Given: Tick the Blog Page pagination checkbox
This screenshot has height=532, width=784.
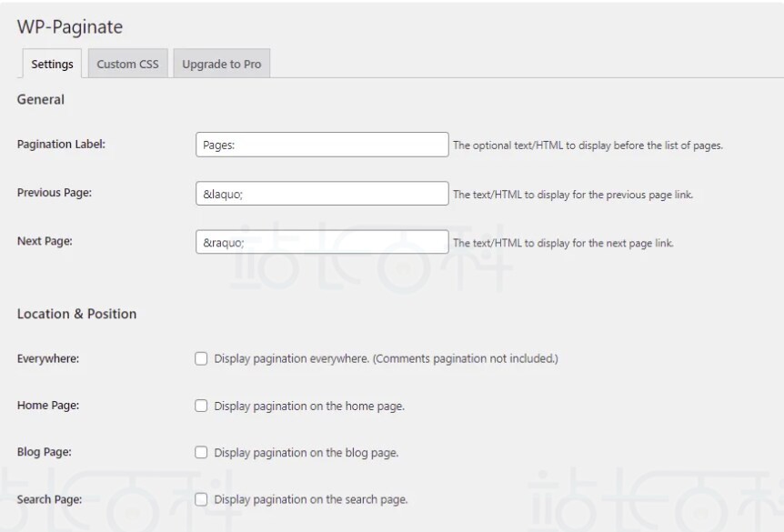Looking at the screenshot, I should [x=201, y=453].
